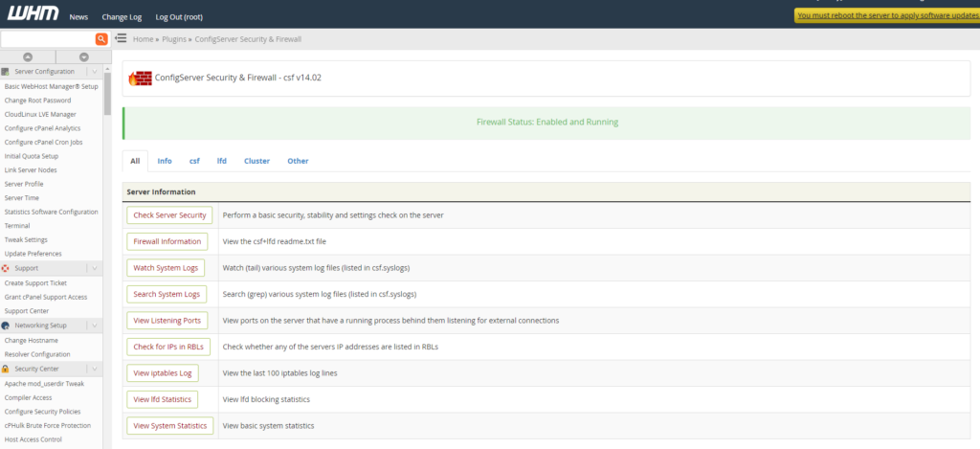
Task: Open Terminal in sidebar
Action: click(17, 226)
